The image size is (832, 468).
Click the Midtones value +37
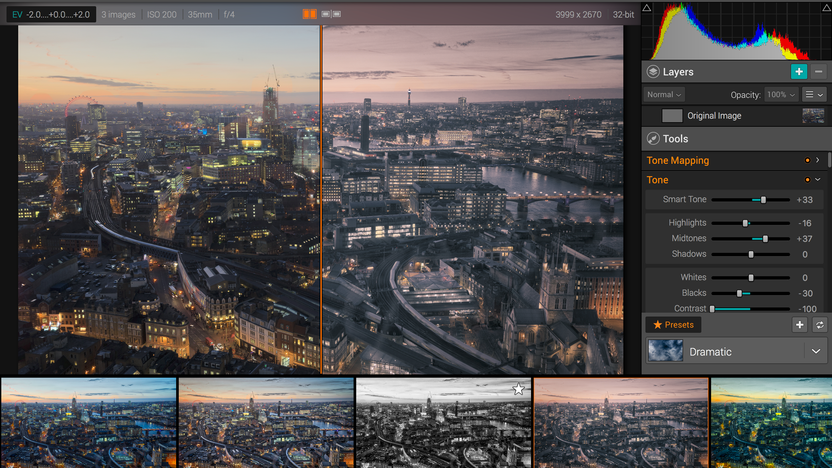tap(804, 239)
